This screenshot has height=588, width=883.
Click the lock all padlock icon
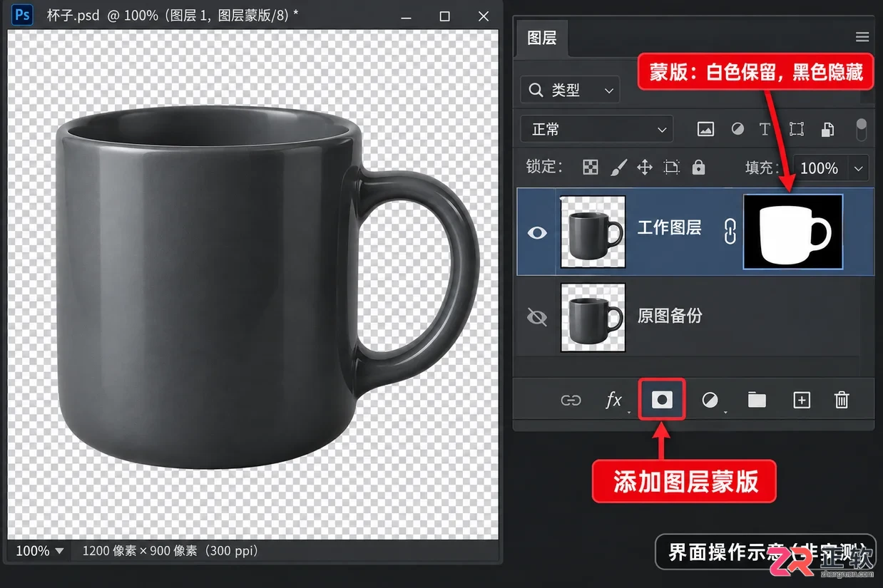coord(698,167)
